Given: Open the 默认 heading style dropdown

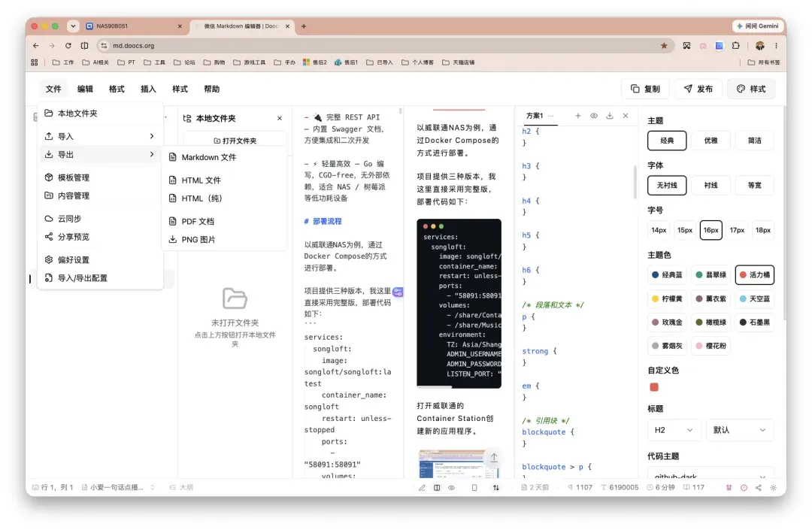Looking at the screenshot, I should click(740, 430).
